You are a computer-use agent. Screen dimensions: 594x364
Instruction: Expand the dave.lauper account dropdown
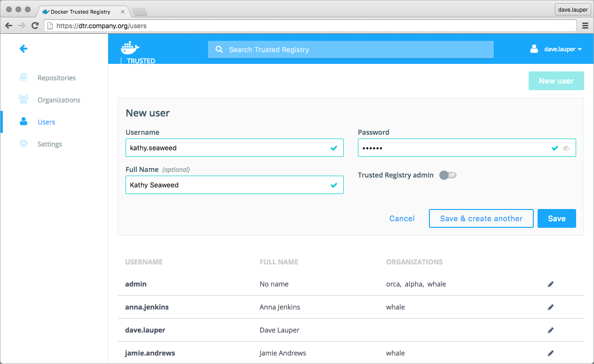[562, 49]
